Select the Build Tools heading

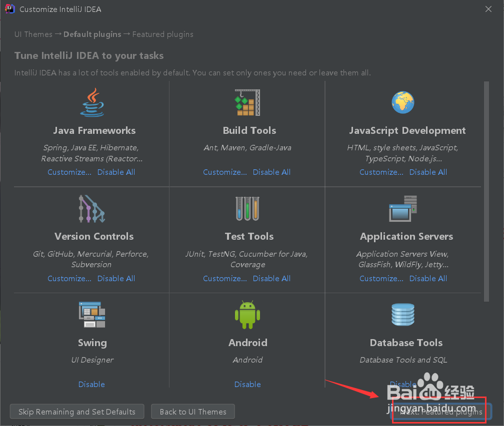pos(249,131)
